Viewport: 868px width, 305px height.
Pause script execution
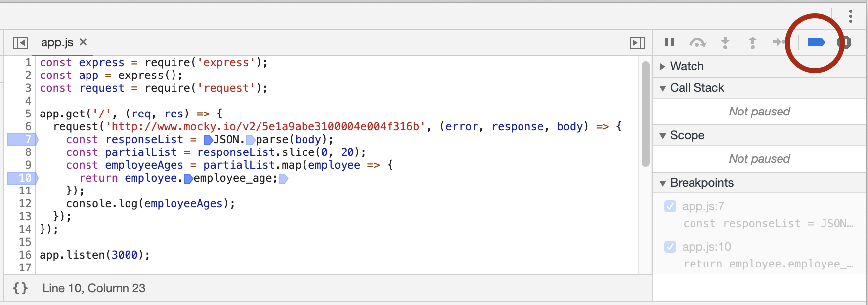click(670, 42)
